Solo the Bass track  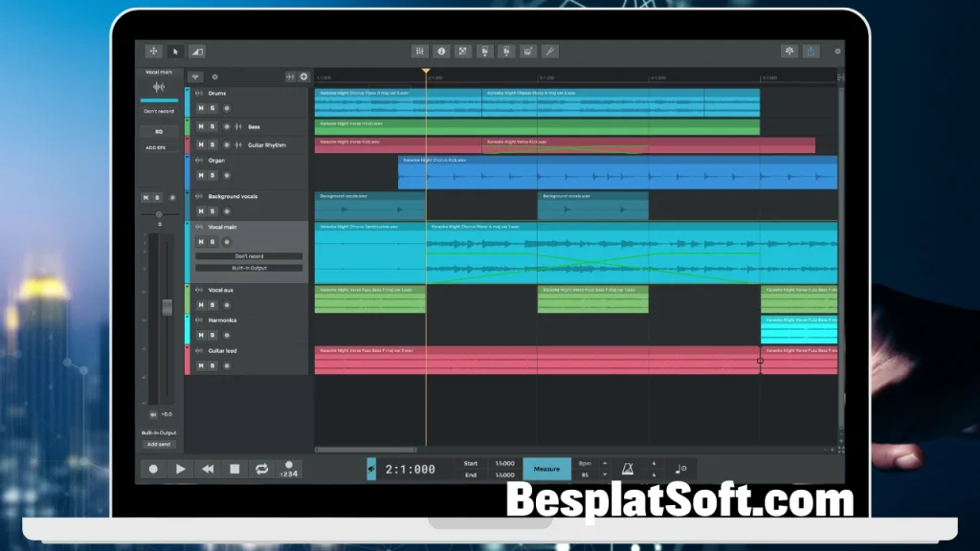coord(213,125)
